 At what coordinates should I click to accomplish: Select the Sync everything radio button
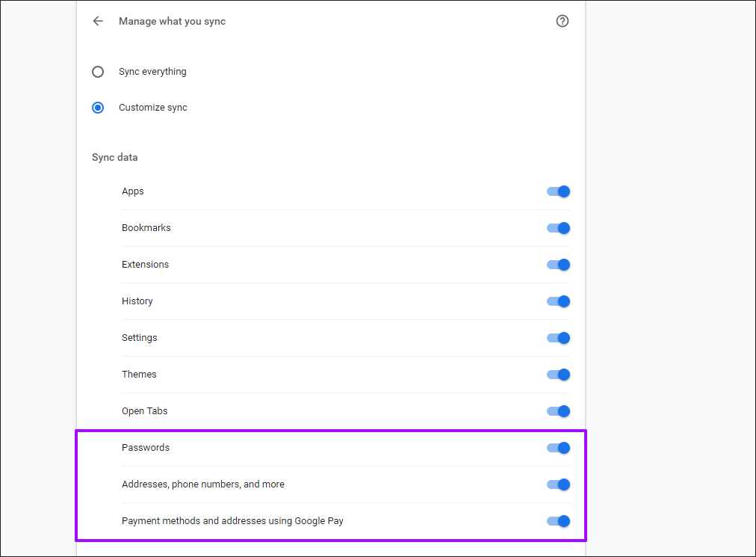98,72
